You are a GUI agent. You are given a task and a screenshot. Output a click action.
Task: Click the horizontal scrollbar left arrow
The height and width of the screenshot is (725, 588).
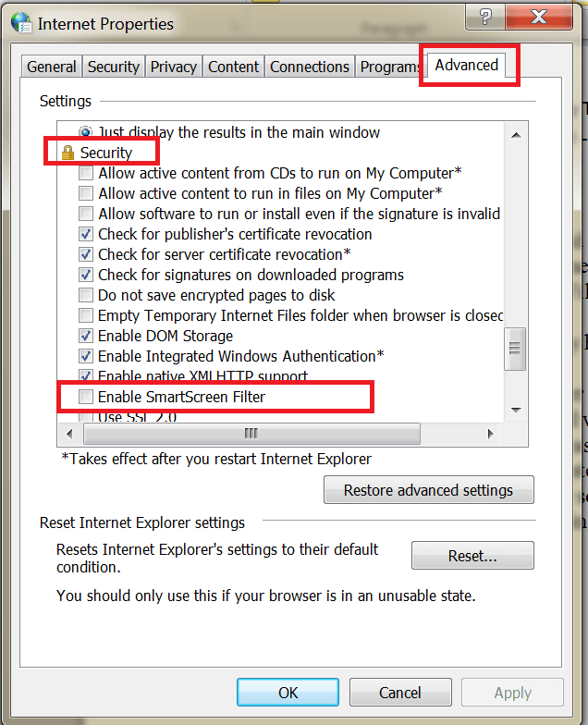pyautogui.click(x=67, y=434)
